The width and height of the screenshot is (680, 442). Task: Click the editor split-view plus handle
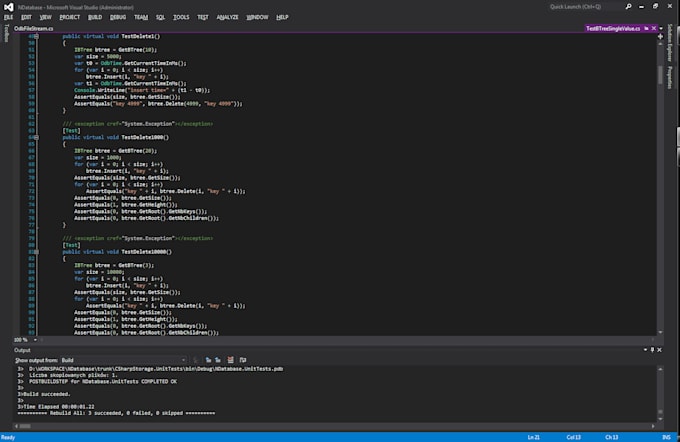pyautogui.click(x=660, y=36)
